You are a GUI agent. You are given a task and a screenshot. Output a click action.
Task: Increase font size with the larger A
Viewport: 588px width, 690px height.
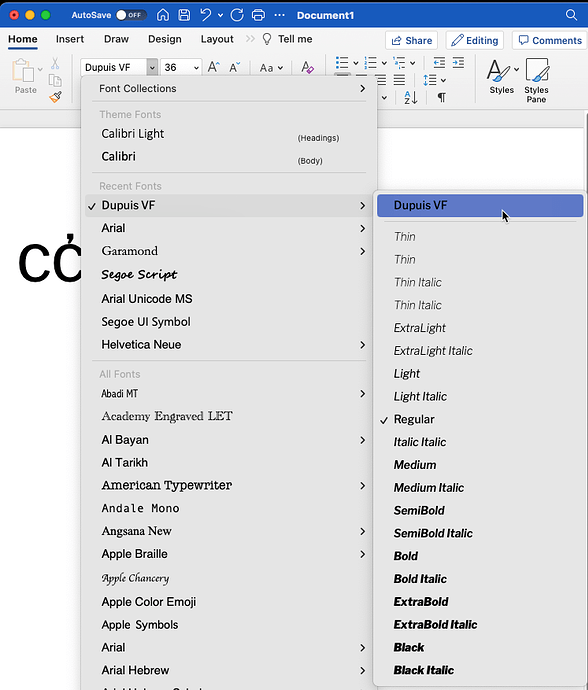[213, 67]
